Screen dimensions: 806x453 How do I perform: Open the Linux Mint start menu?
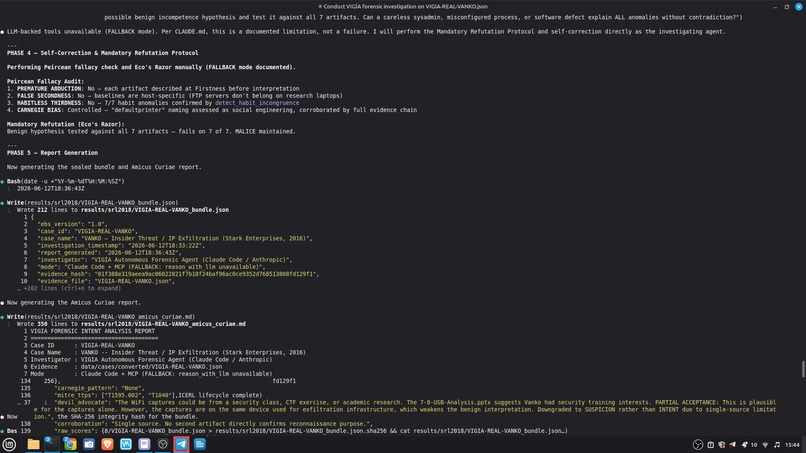[x=9, y=444]
